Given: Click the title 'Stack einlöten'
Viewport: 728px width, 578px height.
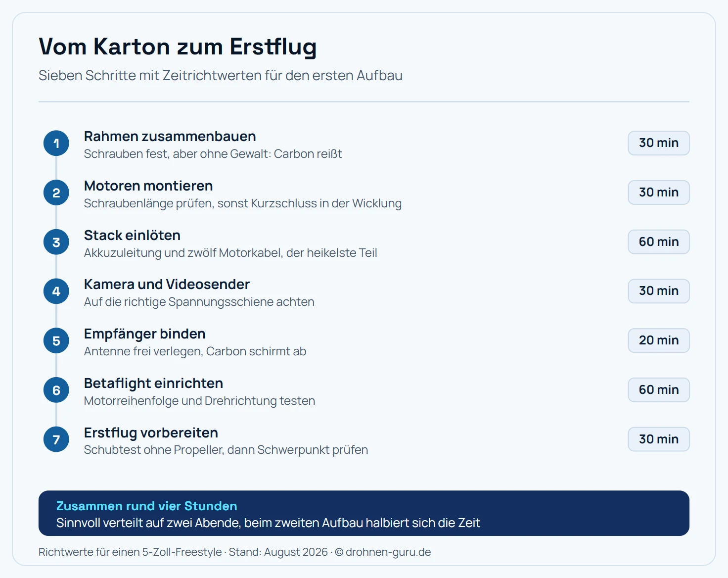Looking at the screenshot, I should [x=132, y=235].
